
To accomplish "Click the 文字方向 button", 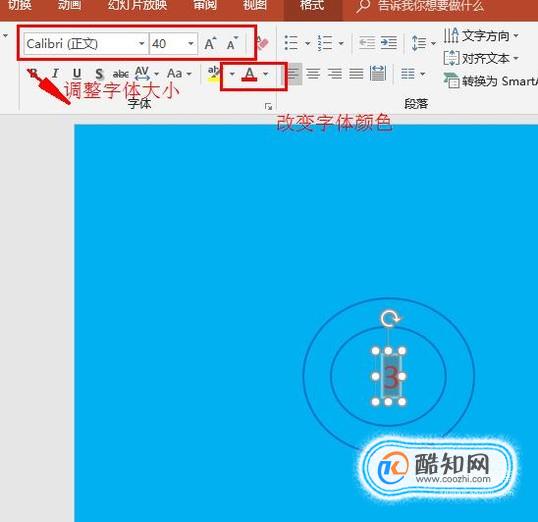I will pyautogui.click(x=481, y=36).
